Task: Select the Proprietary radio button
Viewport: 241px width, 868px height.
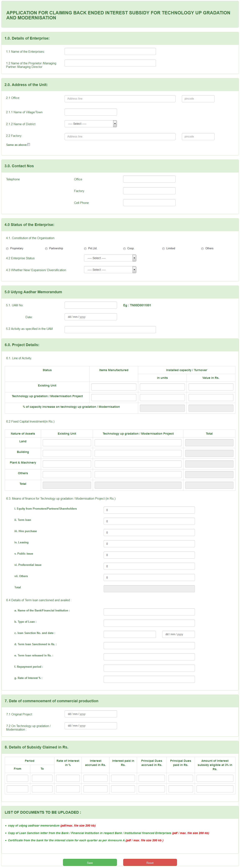Action: [8, 249]
